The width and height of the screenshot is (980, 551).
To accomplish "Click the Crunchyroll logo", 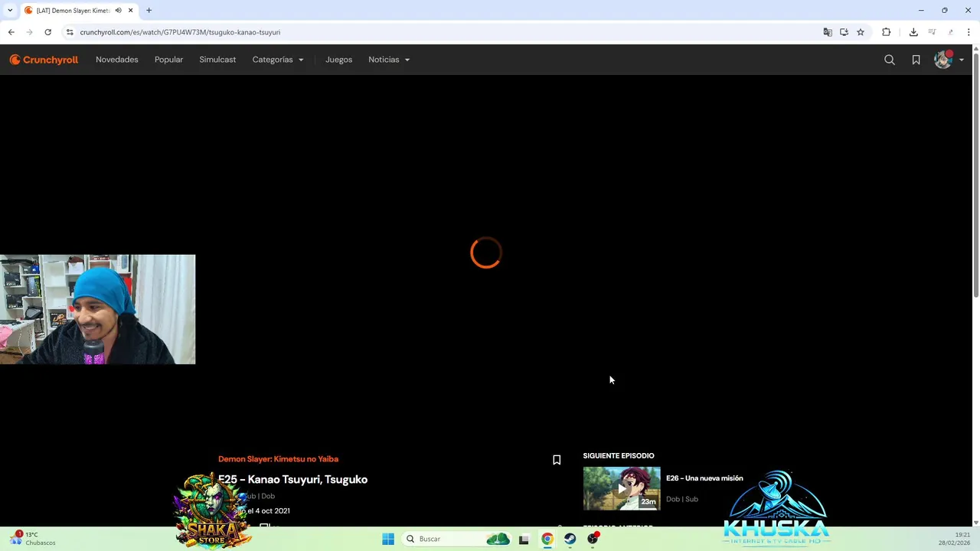I will (x=44, y=60).
